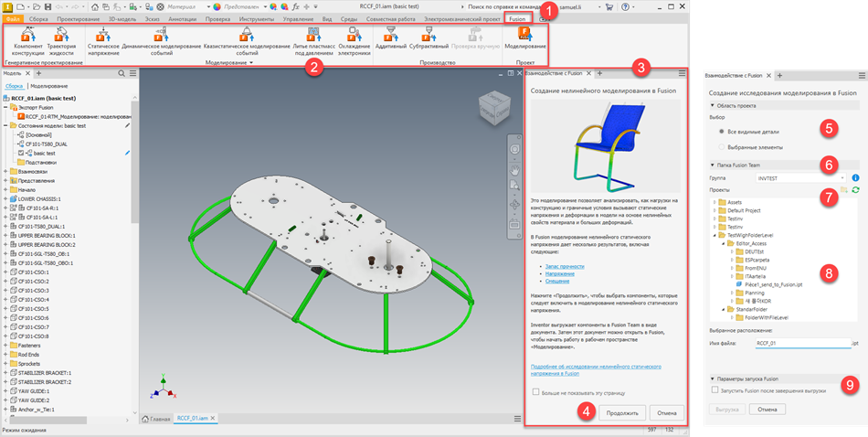Viewport: 868px width, 437px height.
Task: Go Home via the house icon
Action: click(95, 7)
